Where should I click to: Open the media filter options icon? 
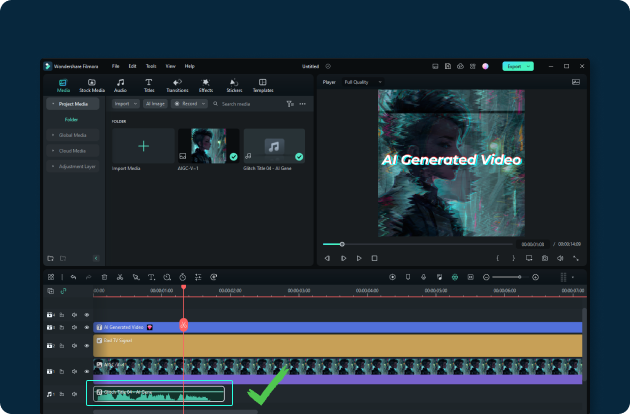click(x=290, y=104)
